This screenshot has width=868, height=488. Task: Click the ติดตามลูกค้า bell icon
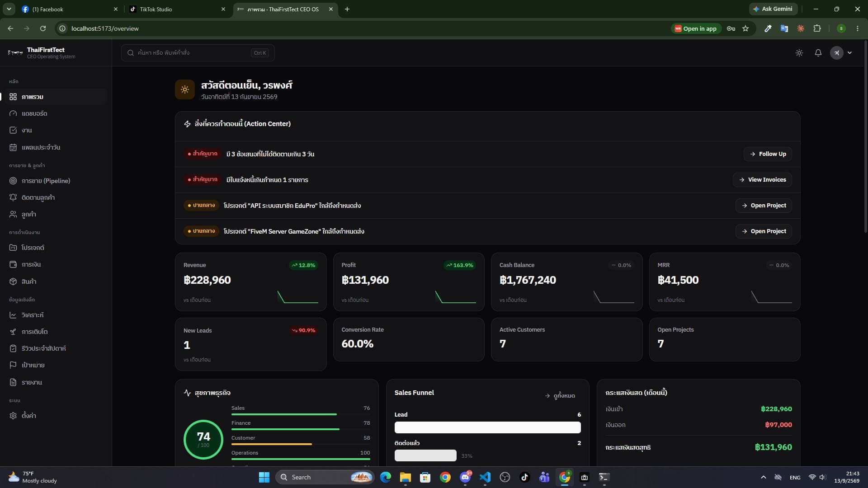pos(13,197)
